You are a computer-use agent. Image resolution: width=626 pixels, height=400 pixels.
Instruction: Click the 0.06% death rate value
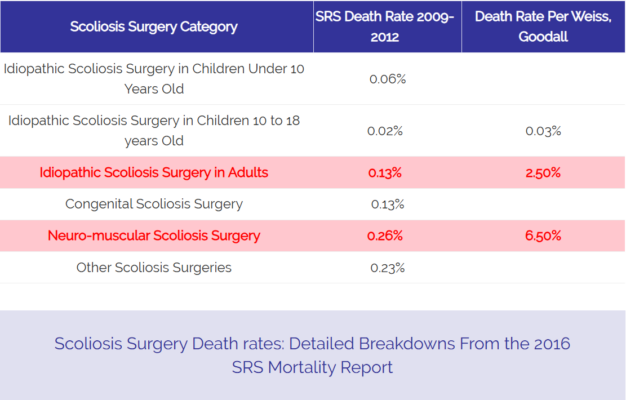point(386,79)
